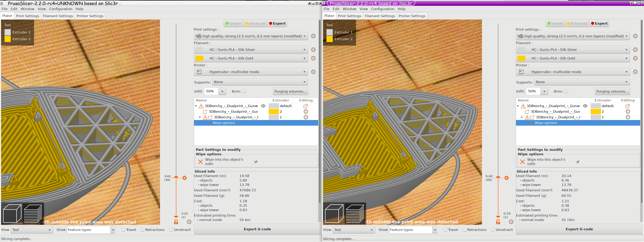
Task: Switch to Simple mode in left window
Action: click(233, 23)
